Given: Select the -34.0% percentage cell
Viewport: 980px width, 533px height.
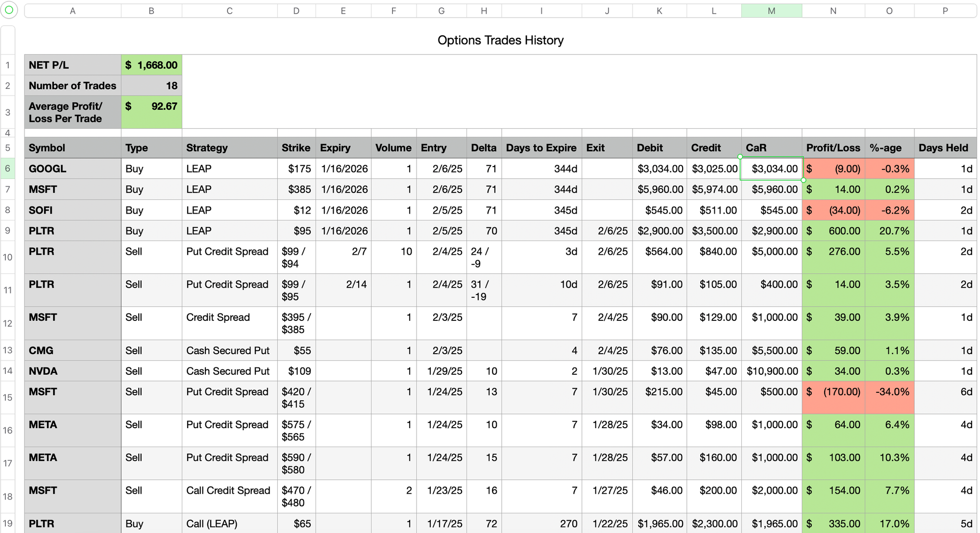Looking at the screenshot, I should click(889, 397).
